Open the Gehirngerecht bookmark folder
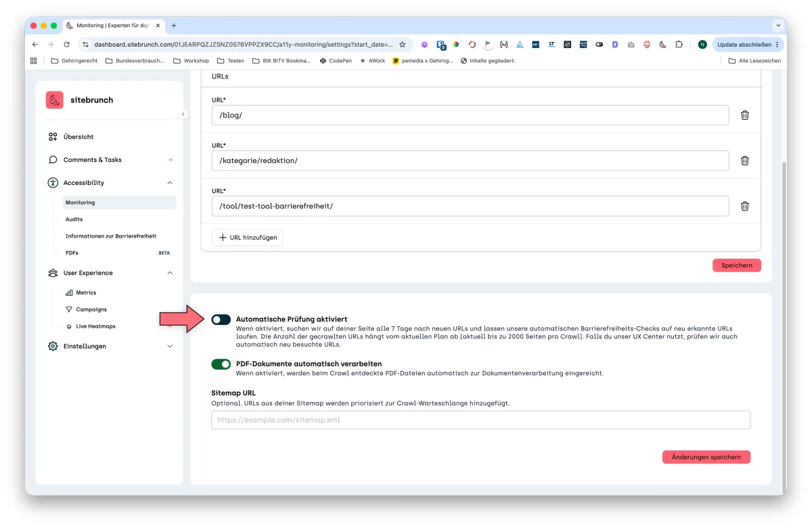Viewport: 812px width, 528px height. pos(74,61)
